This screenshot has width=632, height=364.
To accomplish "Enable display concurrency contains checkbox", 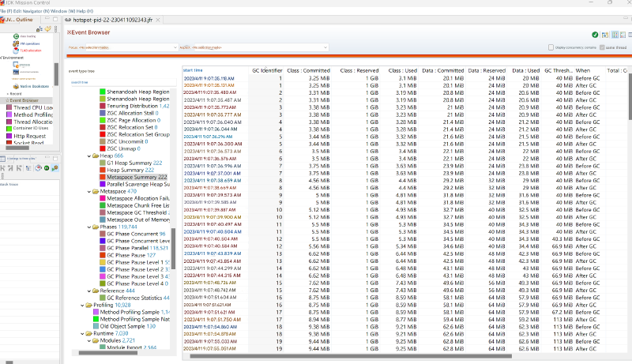I will (551, 47).
